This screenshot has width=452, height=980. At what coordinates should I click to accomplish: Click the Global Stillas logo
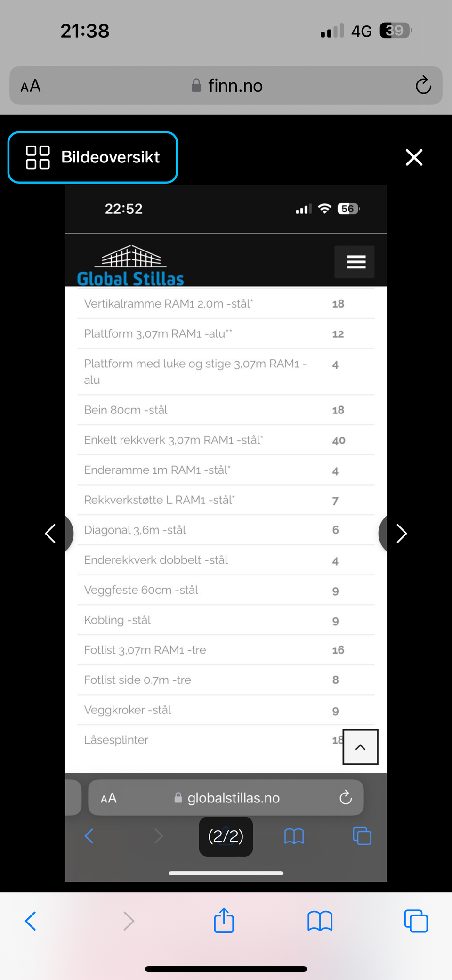coord(130,267)
